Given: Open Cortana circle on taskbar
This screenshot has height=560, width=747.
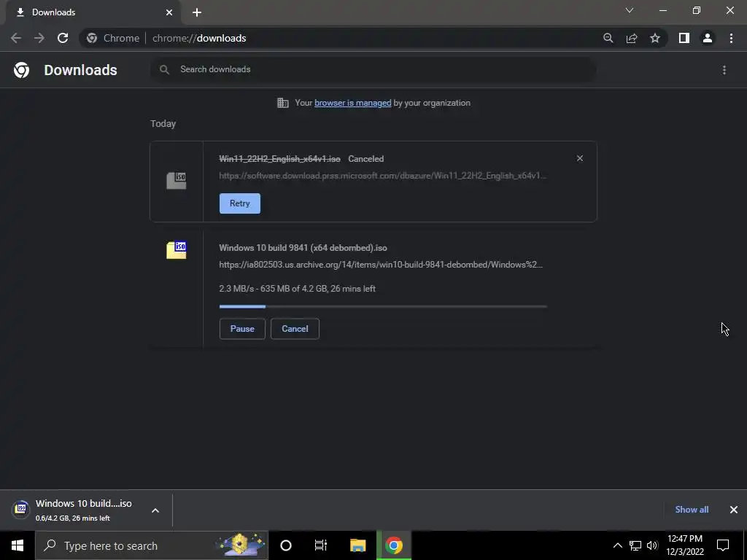Looking at the screenshot, I should (x=286, y=545).
